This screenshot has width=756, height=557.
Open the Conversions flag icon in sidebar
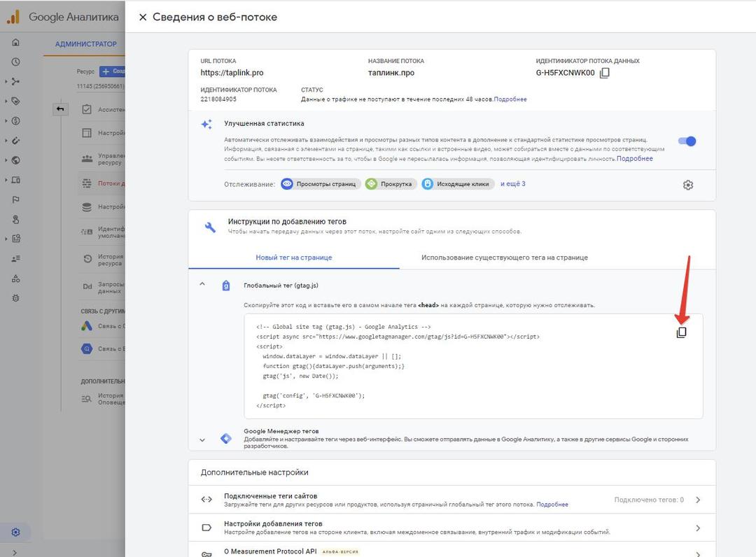[15, 199]
